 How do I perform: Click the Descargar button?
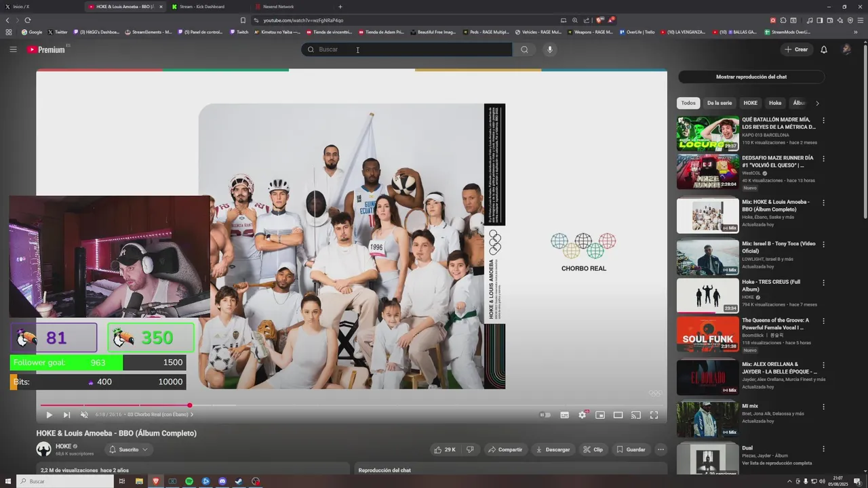click(x=553, y=449)
